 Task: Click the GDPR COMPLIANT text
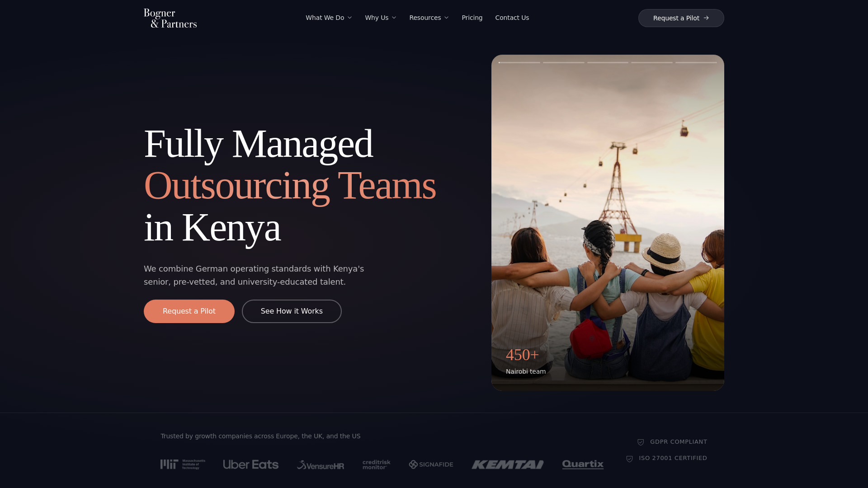pyautogui.click(x=679, y=442)
